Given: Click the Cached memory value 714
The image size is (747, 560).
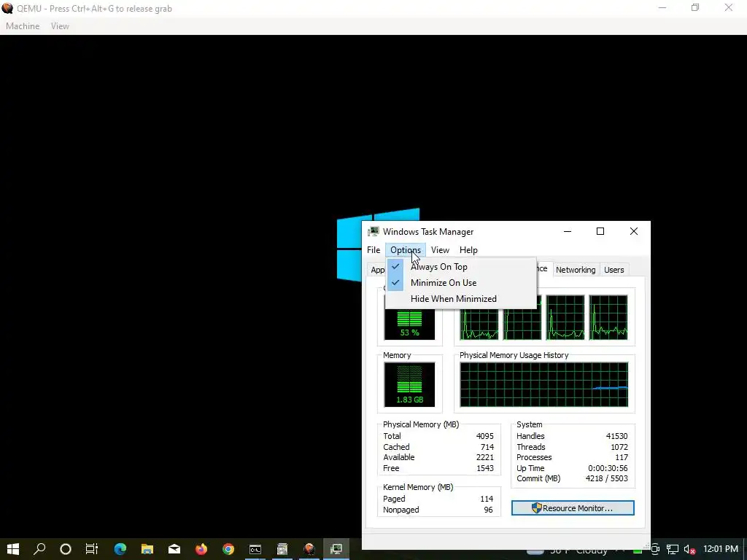Looking at the screenshot, I should tap(487, 447).
